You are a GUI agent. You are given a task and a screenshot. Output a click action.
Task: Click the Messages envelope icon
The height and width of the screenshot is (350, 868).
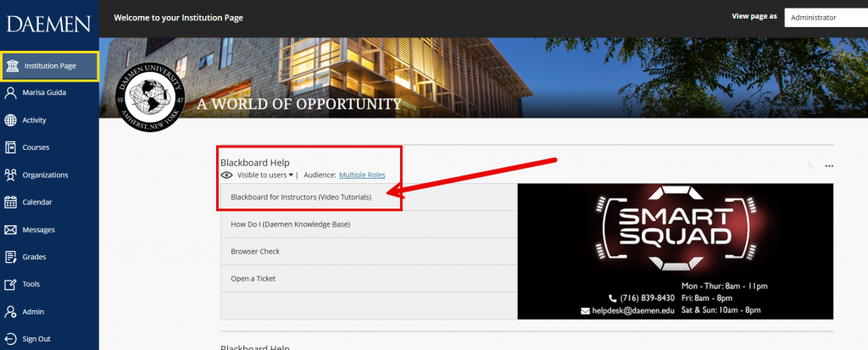(x=10, y=230)
